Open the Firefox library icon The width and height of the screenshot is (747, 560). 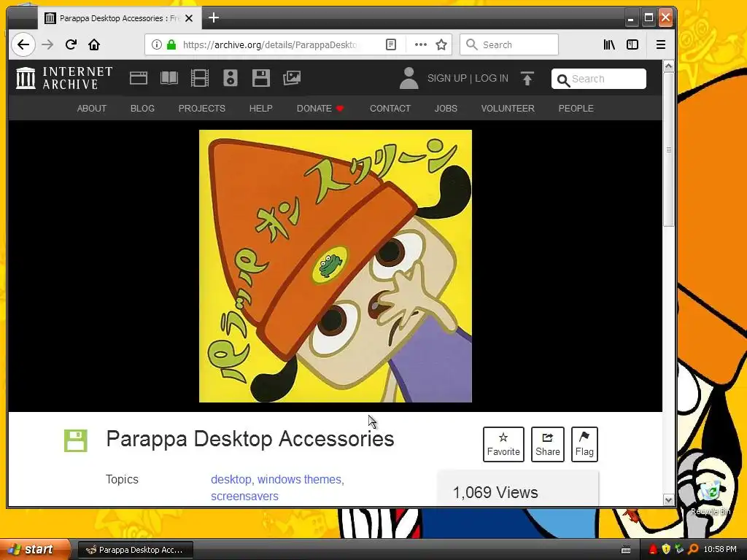(x=609, y=44)
